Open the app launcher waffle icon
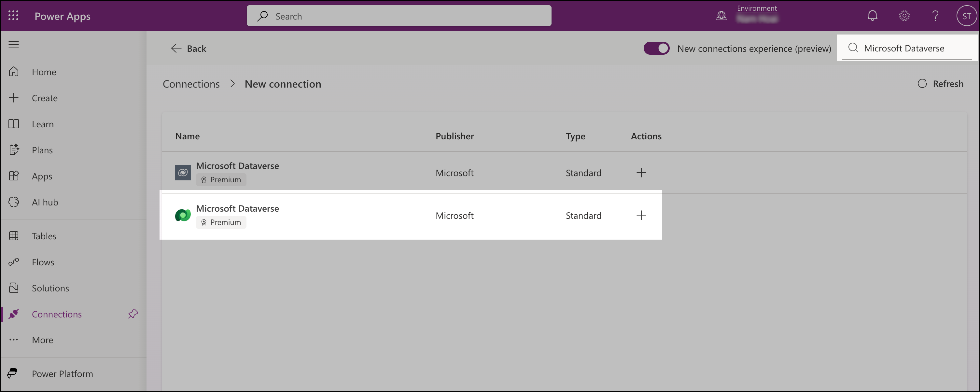Image resolution: width=980 pixels, height=392 pixels. pyautogui.click(x=13, y=16)
